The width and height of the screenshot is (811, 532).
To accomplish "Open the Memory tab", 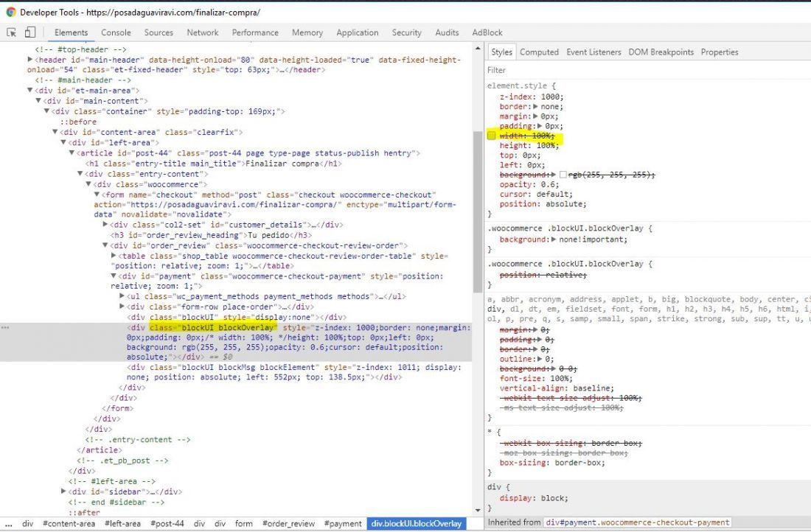I will coord(307,32).
